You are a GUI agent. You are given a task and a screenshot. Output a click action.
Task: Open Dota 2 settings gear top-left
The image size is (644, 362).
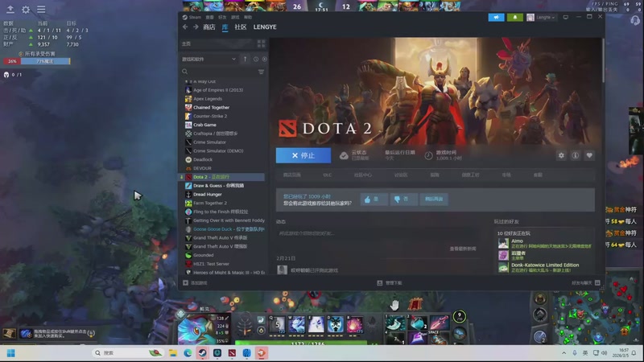pos(26,9)
